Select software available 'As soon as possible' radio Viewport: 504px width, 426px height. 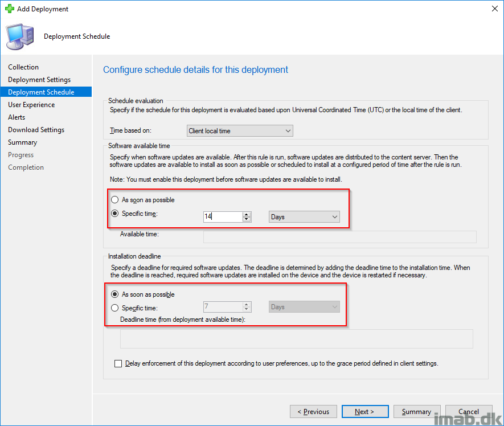114,200
